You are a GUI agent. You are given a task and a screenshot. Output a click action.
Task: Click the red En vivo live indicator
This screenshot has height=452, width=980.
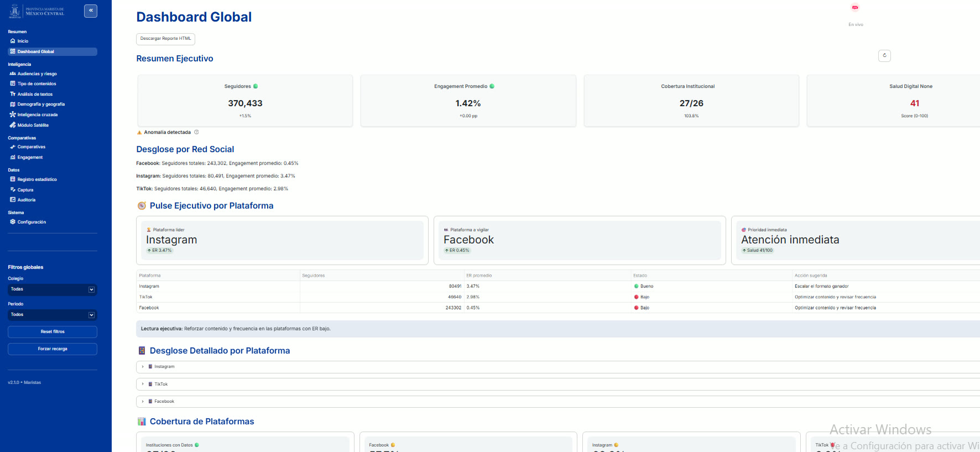[x=855, y=7]
